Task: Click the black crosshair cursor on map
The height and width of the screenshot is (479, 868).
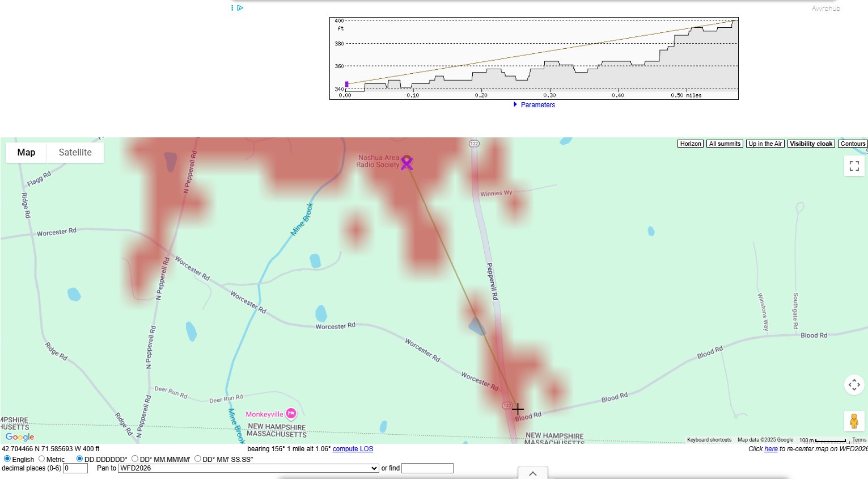Action: (x=518, y=409)
